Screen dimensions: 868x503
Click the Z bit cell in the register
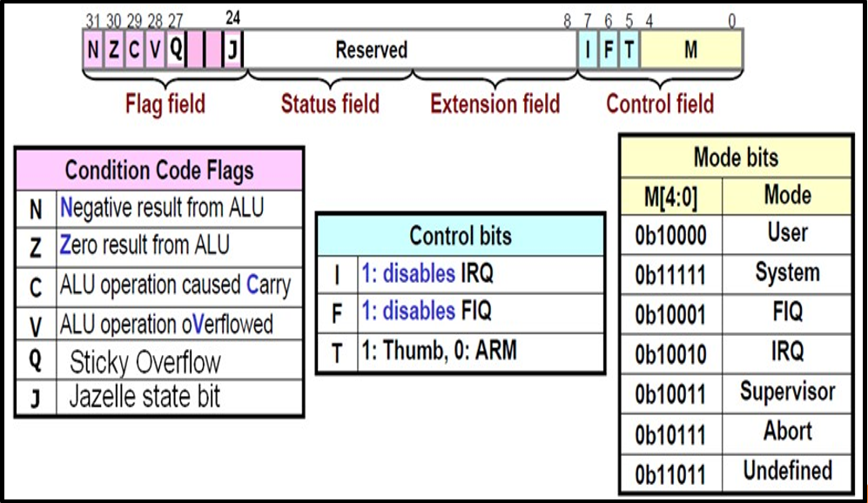click(113, 50)
